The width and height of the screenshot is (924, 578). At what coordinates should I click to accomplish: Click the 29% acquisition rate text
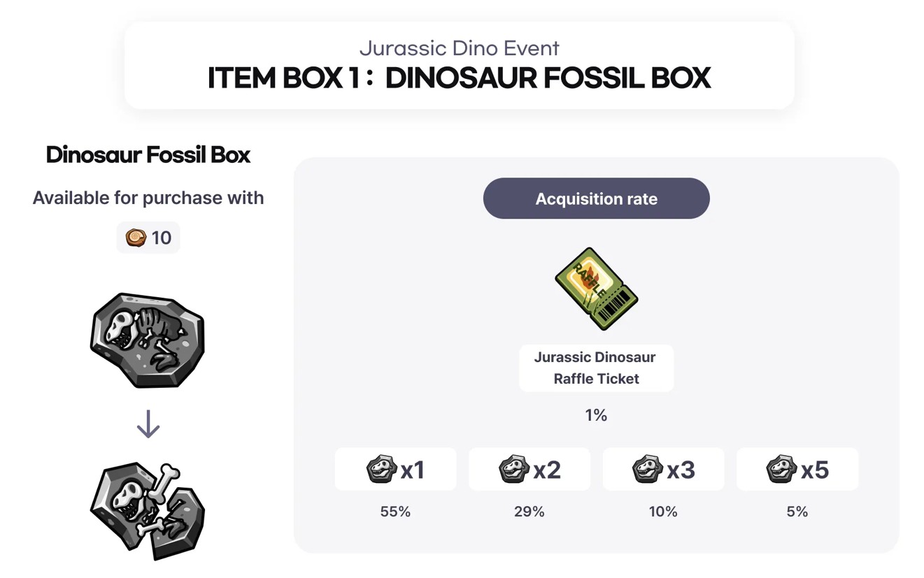pyautogui.click(x=529, y=512)
